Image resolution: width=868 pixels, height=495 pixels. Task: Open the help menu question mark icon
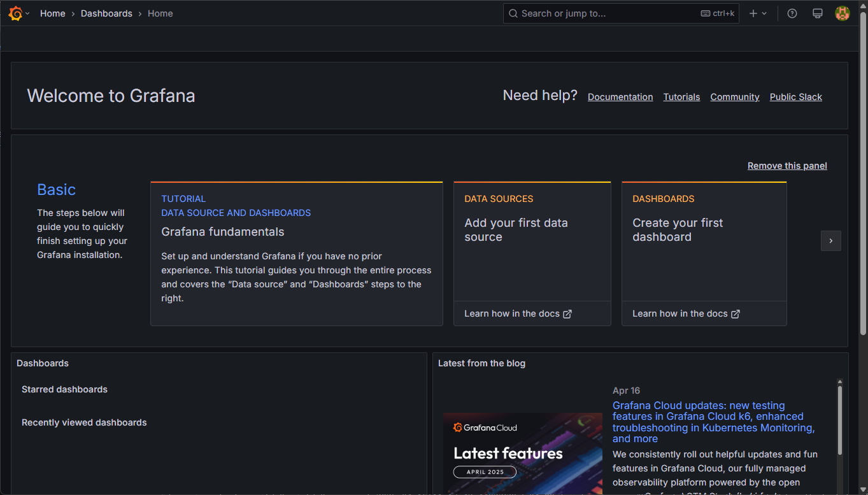(x=792, y=13)
